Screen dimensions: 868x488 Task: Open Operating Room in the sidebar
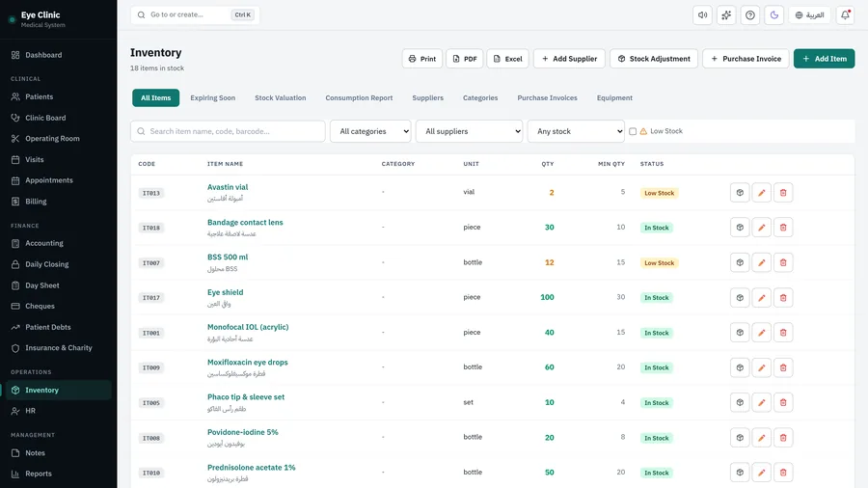pyautogui.click(x=58, y=138)
